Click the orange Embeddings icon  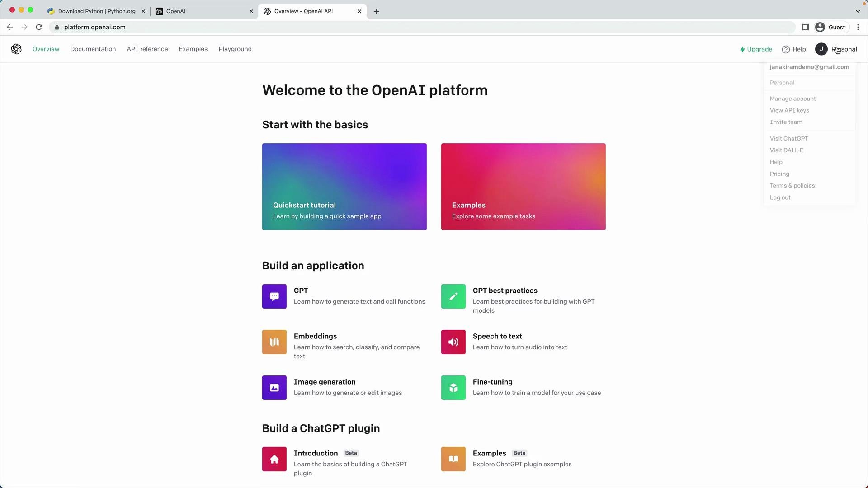pos(274,342)
